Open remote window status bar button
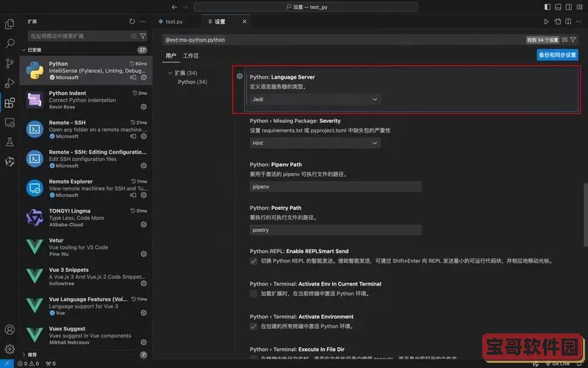The height and width of the screenshot is (368, 588). pos(7,364)
